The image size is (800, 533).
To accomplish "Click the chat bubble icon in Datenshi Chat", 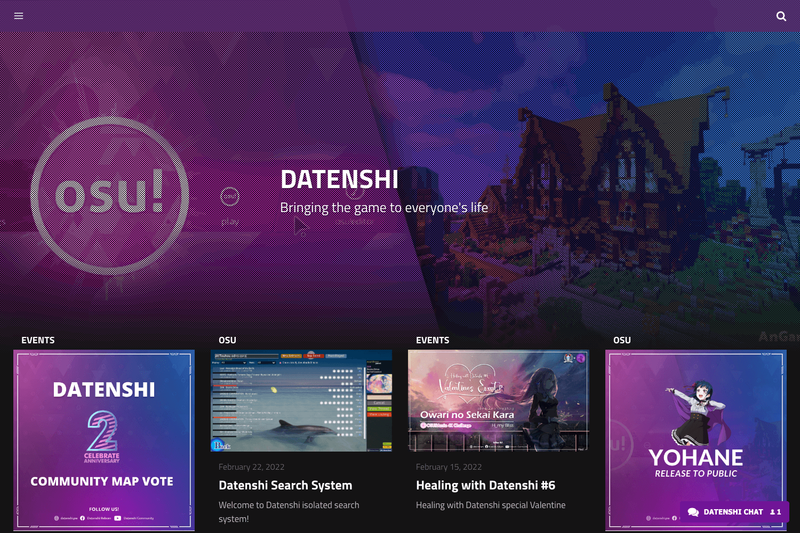I will coord(693,512).
